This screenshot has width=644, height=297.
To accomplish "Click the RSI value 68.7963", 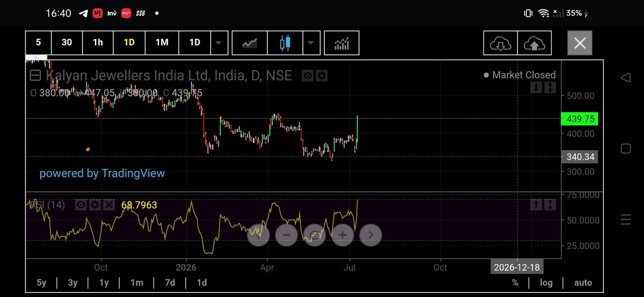I will [139, 205].
